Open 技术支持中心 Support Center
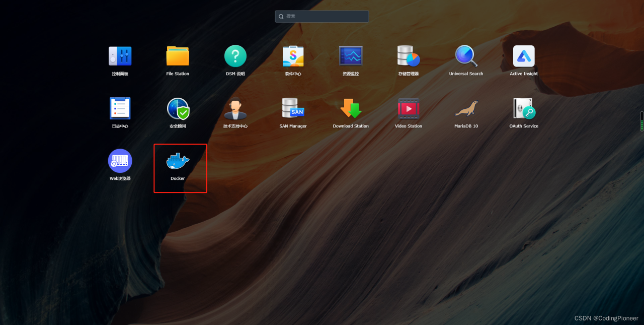Screen dimensions: 644x325 coord(235,108)
